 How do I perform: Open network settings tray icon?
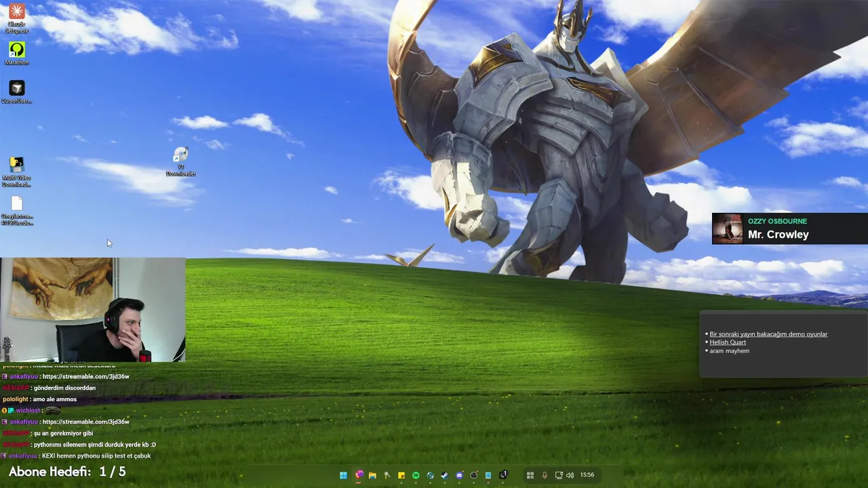[x=559, y=475]
